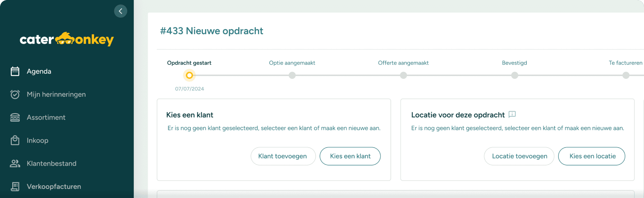Click the Mijn herinneringen alarm icon

[15, 94]
